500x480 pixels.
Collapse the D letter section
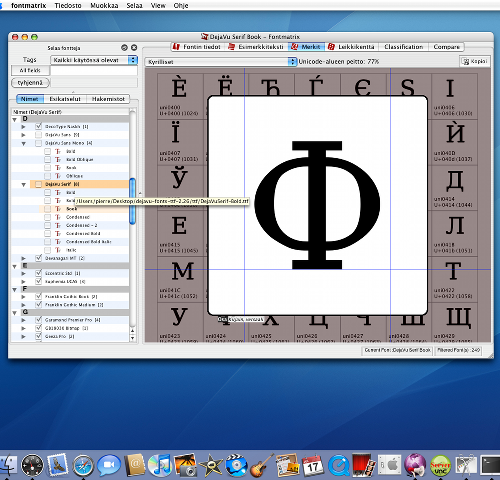tap(15, 119)
